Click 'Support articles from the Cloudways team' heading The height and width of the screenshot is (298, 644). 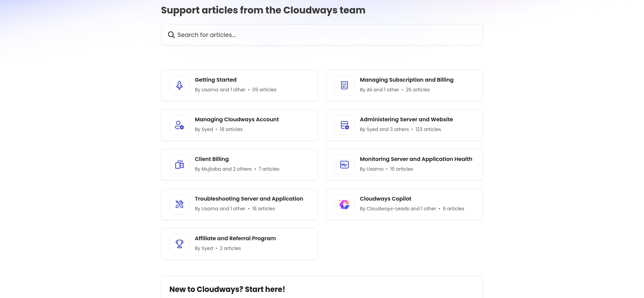click(x=263, y=10)
